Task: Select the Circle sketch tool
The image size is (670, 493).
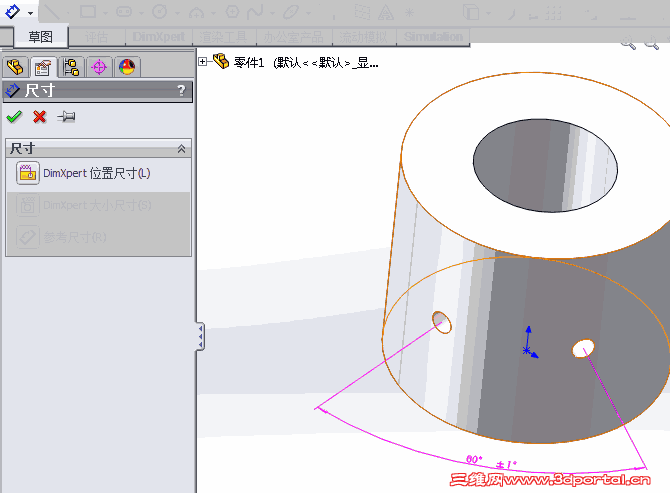Action: [x=159, y=12]
